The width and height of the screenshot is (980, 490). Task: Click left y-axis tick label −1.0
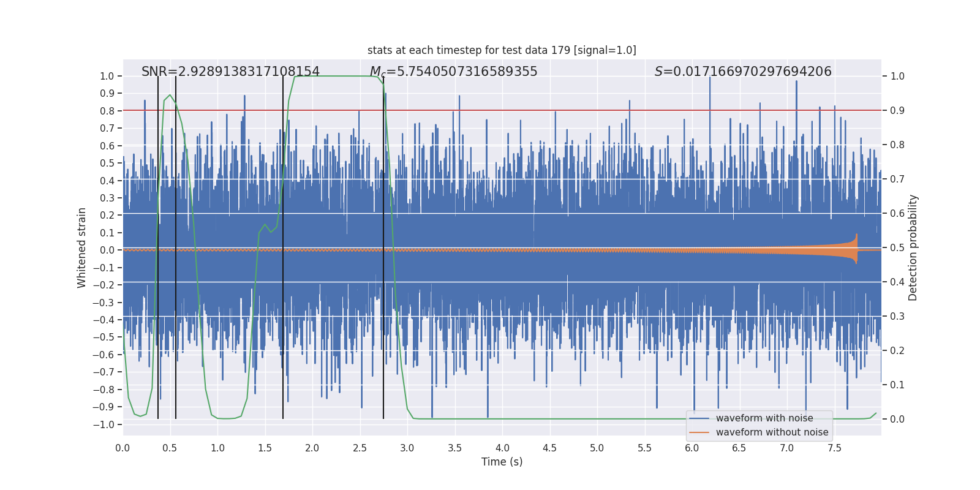point(104,425)
